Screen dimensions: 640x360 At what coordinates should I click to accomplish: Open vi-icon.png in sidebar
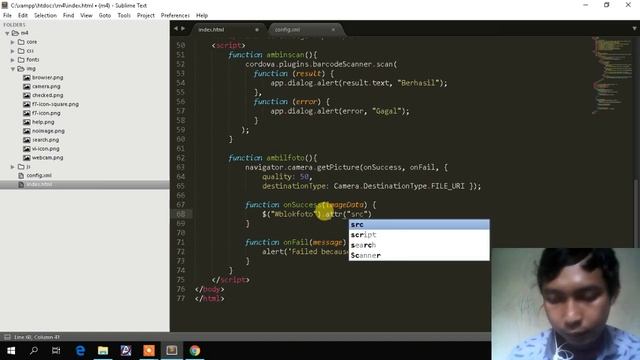(45, 149)
